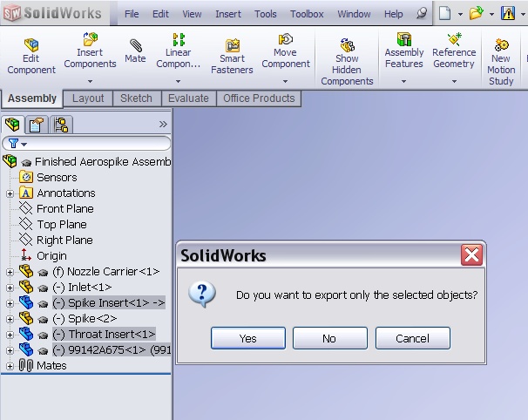Switch to the Layout tab
Image resolution: width=528 pixels, height=420 pixels.
[x=88, y=98]
